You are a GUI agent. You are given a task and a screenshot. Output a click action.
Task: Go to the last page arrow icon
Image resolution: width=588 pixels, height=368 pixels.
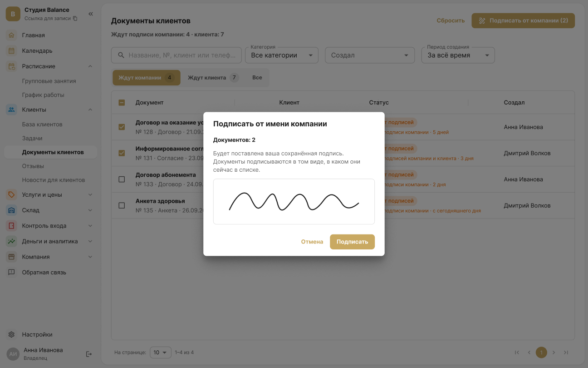pyautogui.click(x=566, y=352)
